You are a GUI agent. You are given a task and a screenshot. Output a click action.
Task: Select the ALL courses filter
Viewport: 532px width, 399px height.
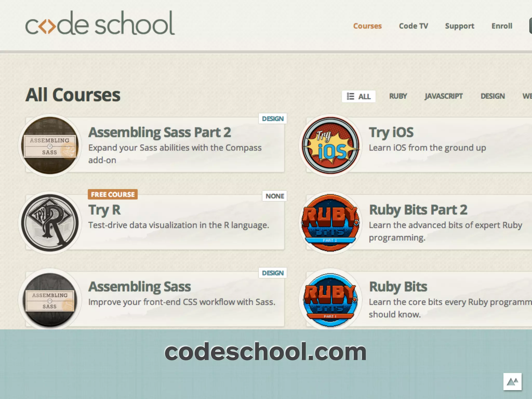click(x=359, y=96)
